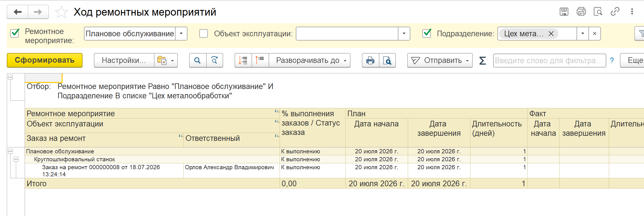644x216 pixels.
Task: Sort by the Ремонтное мероприятие header sort icon
Action: coord(277,111)
